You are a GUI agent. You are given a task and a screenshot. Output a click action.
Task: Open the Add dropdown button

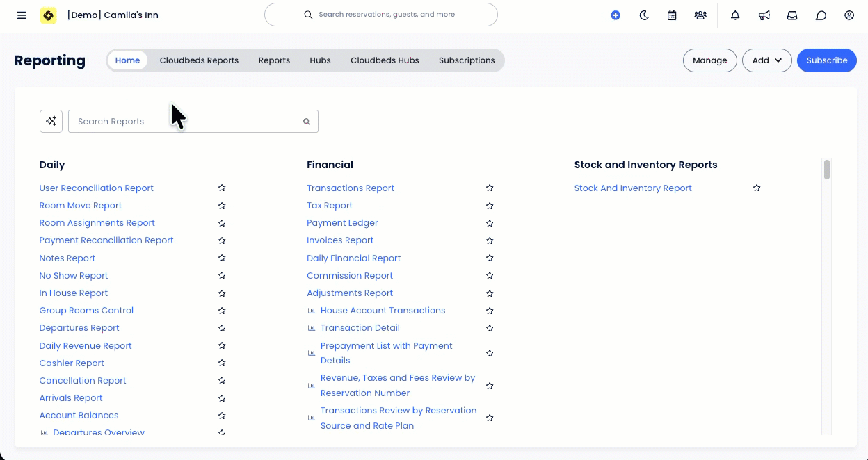tap(767, 60)
